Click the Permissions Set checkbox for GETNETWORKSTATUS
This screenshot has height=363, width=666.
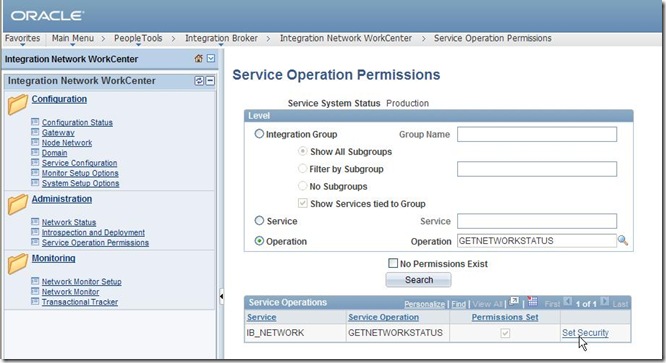[505, 333]
